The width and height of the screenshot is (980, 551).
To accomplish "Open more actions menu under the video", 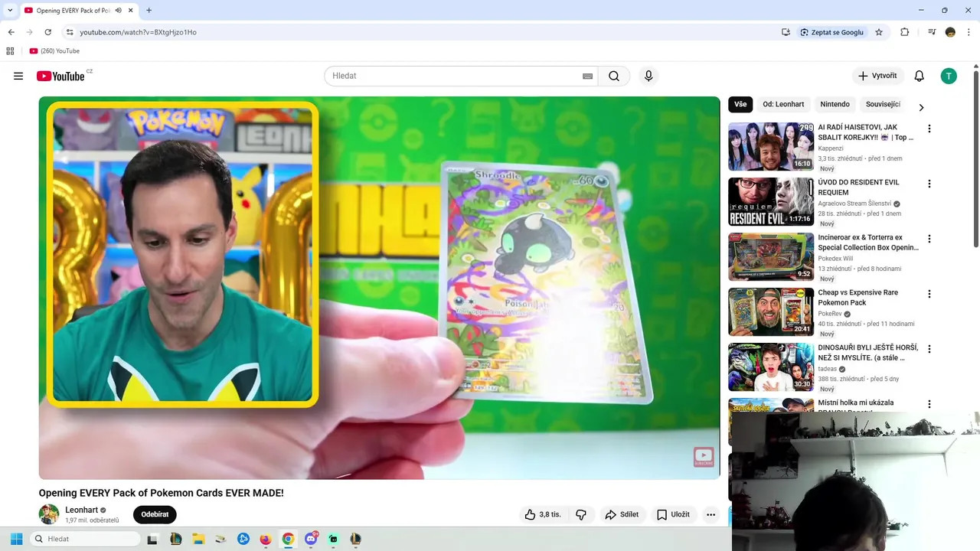I will (x=710, y=514).
